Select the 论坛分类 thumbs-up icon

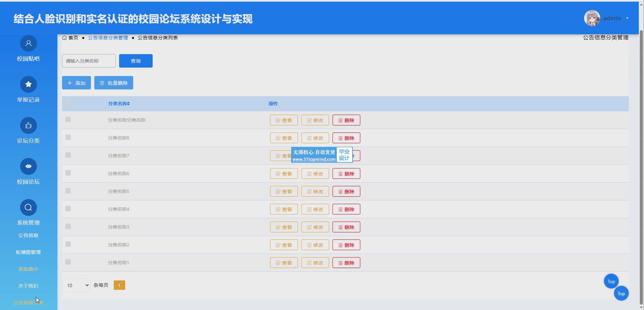[x=29, y=125]
